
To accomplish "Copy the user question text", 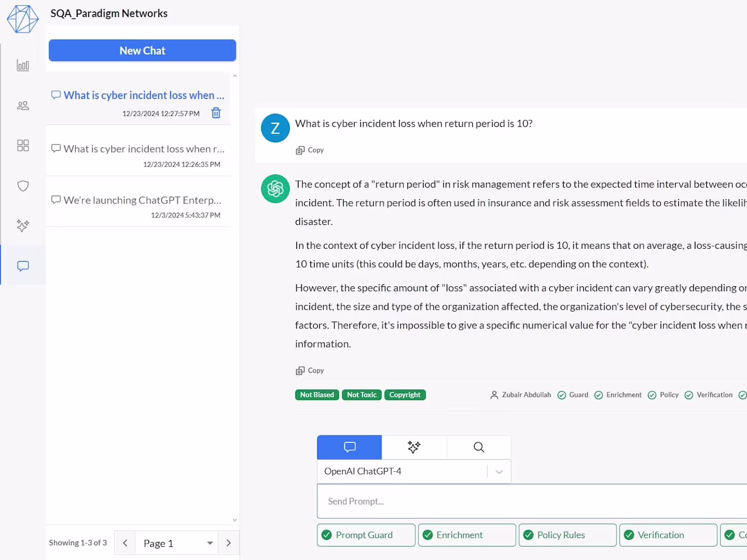I will pos(310,150).
